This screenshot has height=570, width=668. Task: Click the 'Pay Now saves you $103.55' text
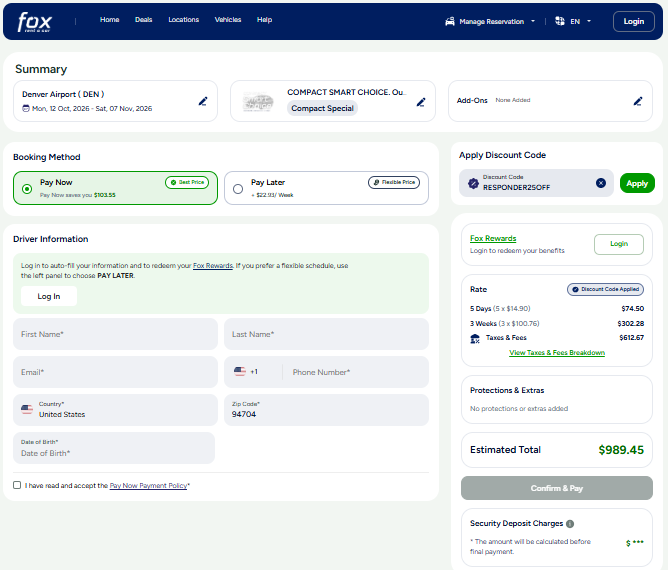78,195
